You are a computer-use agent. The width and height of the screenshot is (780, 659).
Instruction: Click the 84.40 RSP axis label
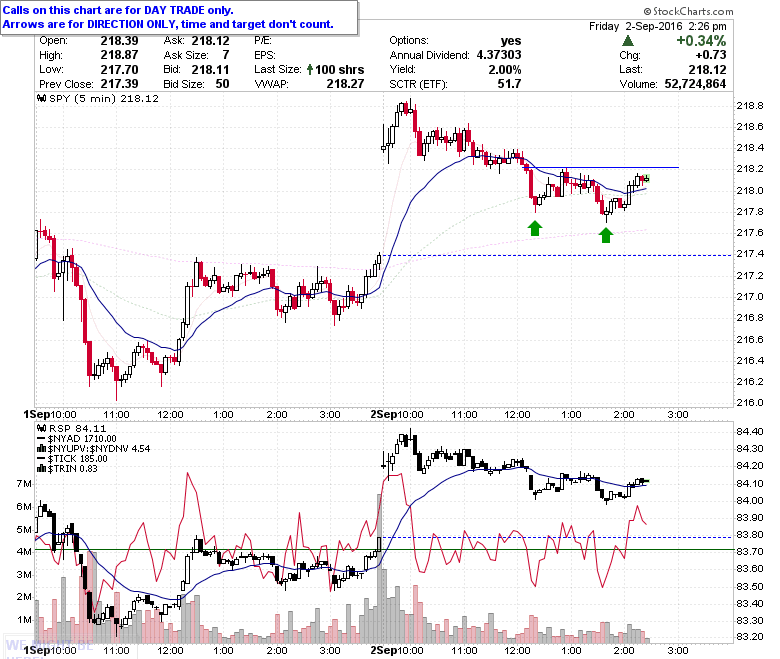tap(750, 431)
